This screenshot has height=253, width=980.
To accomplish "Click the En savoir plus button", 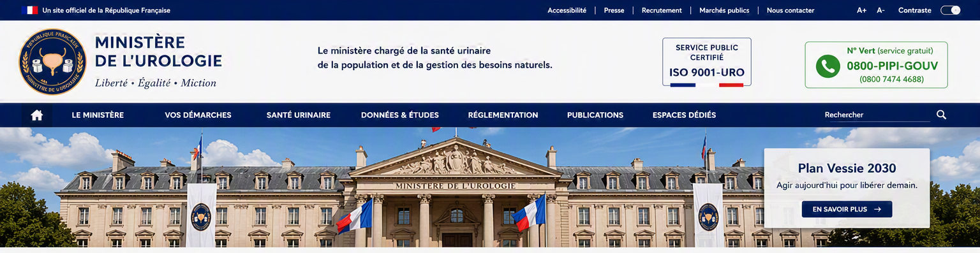I will pyautogui.click(x=847, y=209).
